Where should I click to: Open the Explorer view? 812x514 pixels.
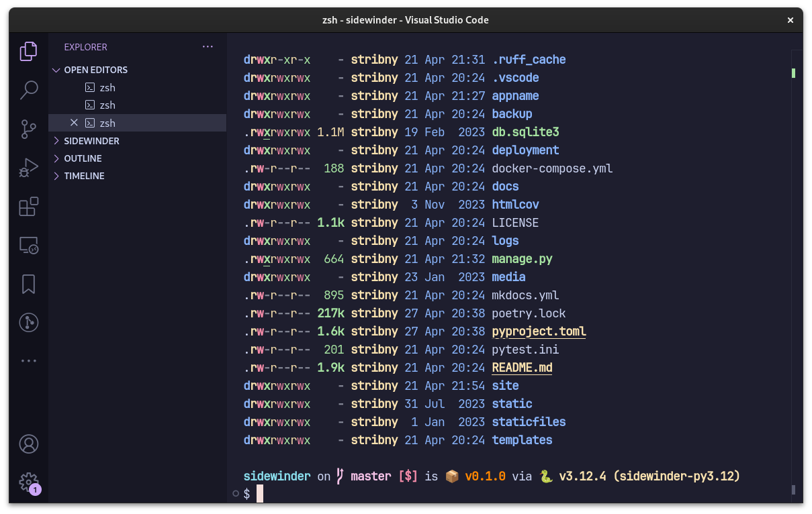click(28, 51)
